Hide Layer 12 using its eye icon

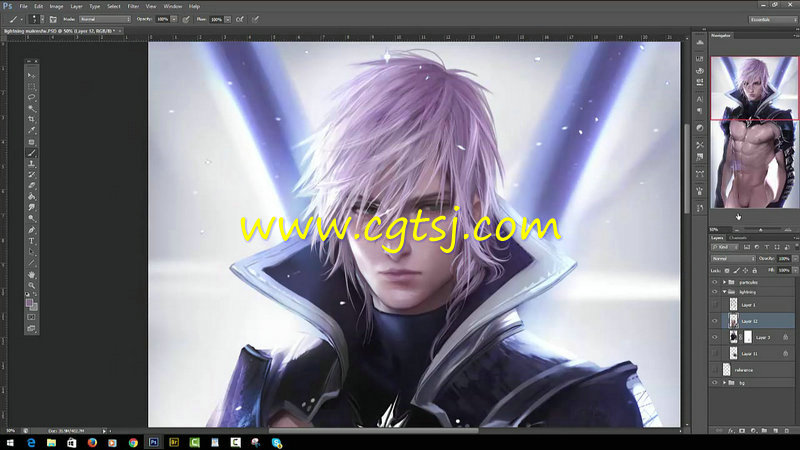[x=715, y=321]
